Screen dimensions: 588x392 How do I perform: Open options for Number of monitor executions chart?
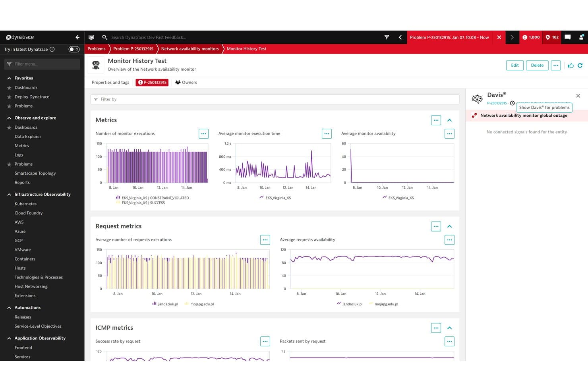[x=203, y=134]
